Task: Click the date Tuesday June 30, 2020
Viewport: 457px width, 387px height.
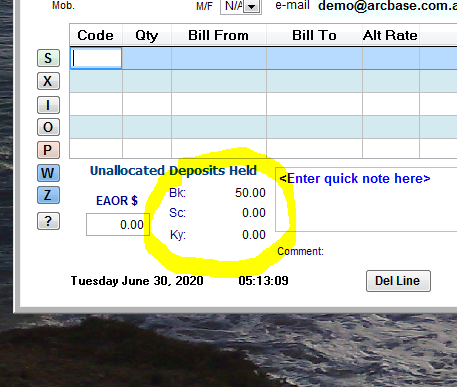Action: tap(137, 281)
